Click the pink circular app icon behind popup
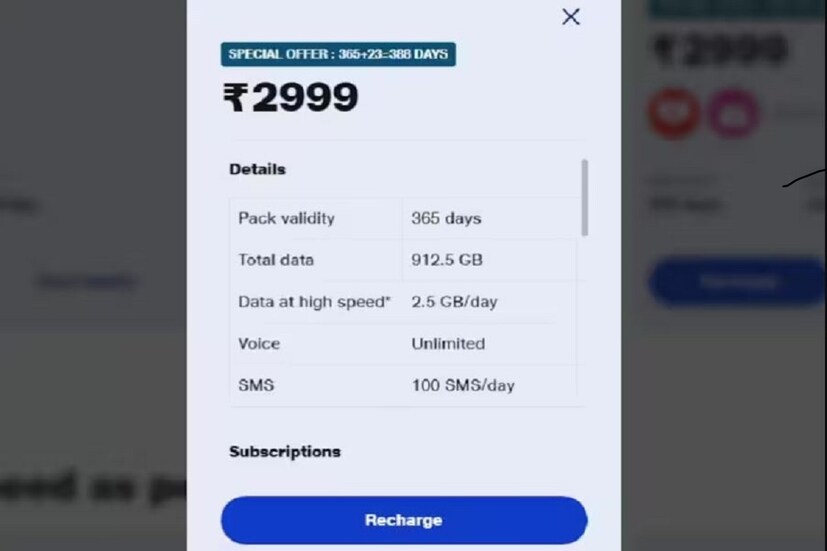The height and width of the screenshot is (551, 827). [x=733, y=113]
